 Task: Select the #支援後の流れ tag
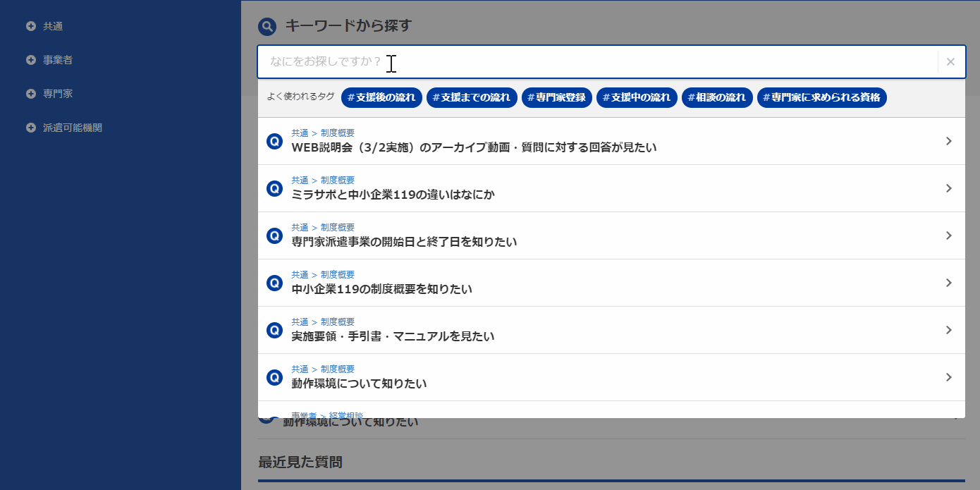pos(381,97)
